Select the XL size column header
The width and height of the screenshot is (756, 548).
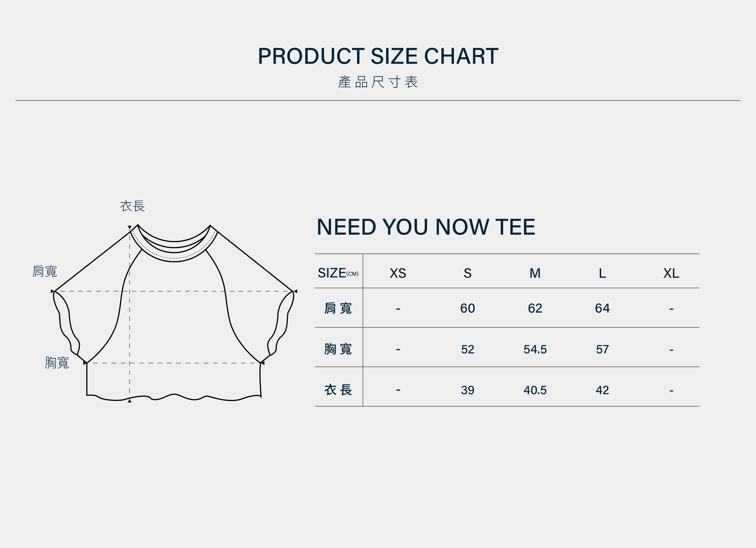pos(671,273)
